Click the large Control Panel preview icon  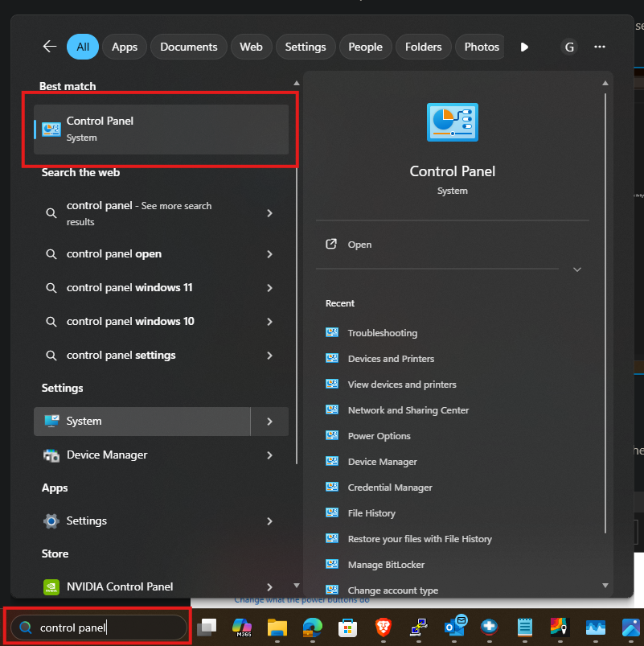point(452,122)
